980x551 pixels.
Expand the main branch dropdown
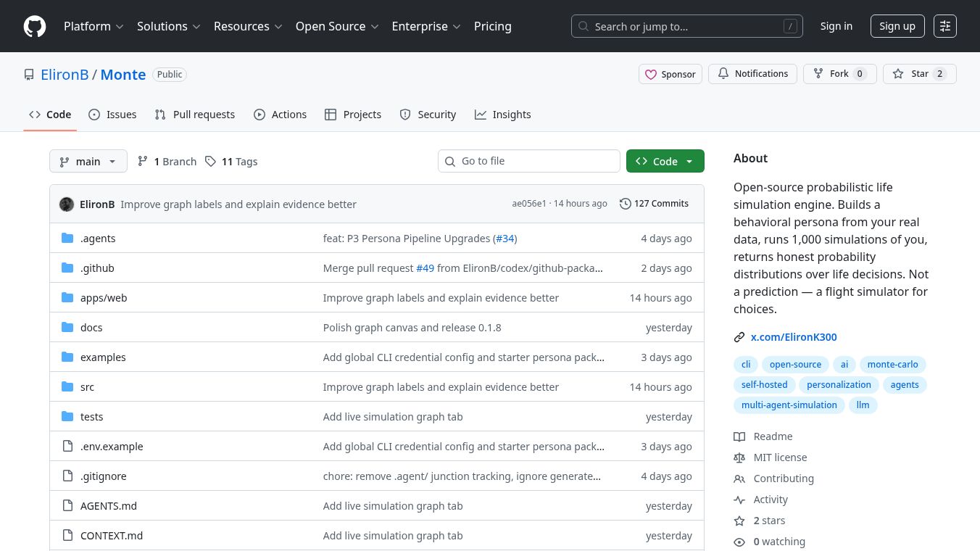(x=88, y=161)
